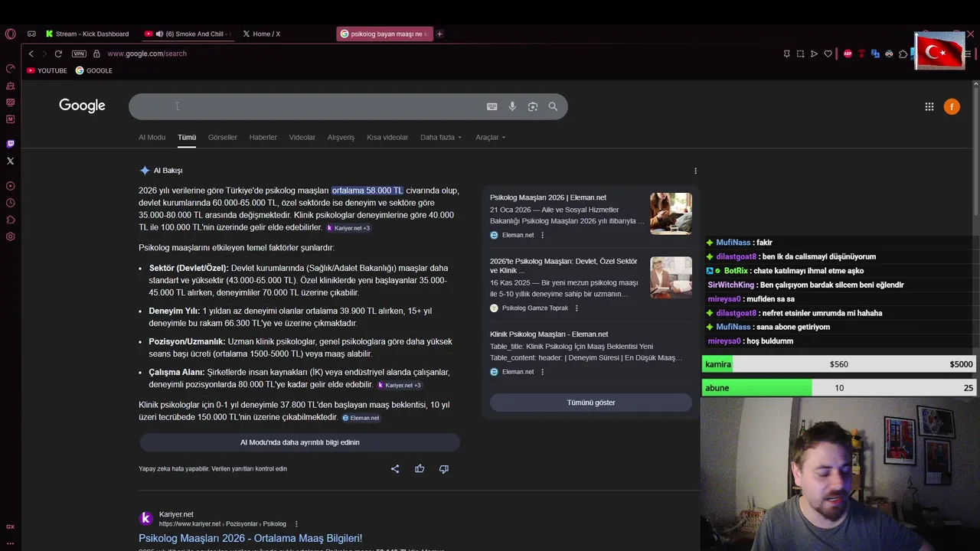Image resolution: width=980 pixels, height=551 pixels.
Task: Open the ABP Adblock Plus extension
Action: coord(848,54)
